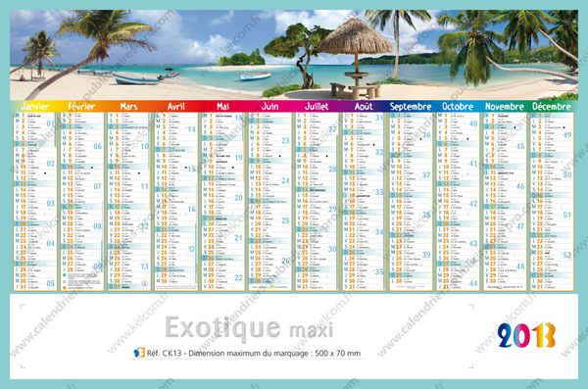Click the Décembre month header

pos(552,107)
